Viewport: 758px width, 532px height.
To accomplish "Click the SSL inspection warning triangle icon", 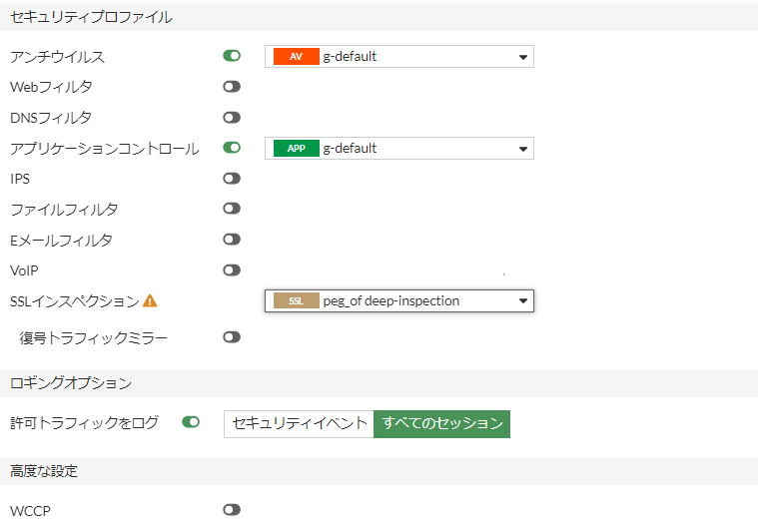I will (x=150, y=301).
